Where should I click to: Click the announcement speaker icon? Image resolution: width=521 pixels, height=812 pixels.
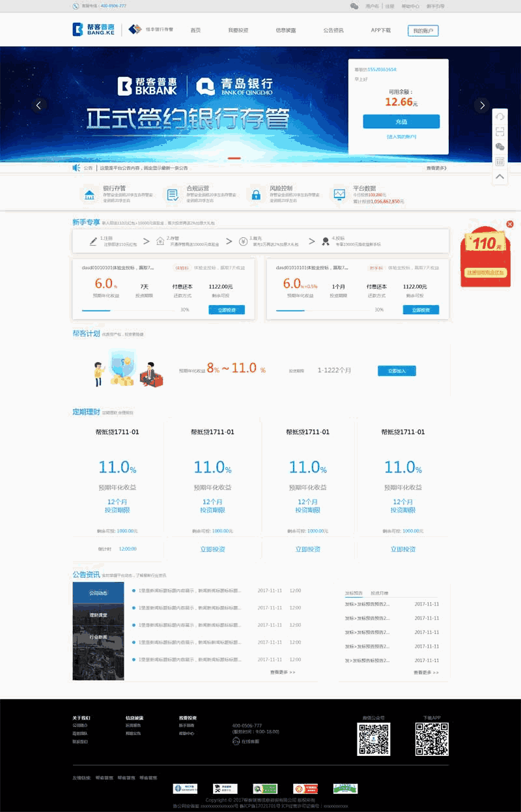click(x=76, y=168)
